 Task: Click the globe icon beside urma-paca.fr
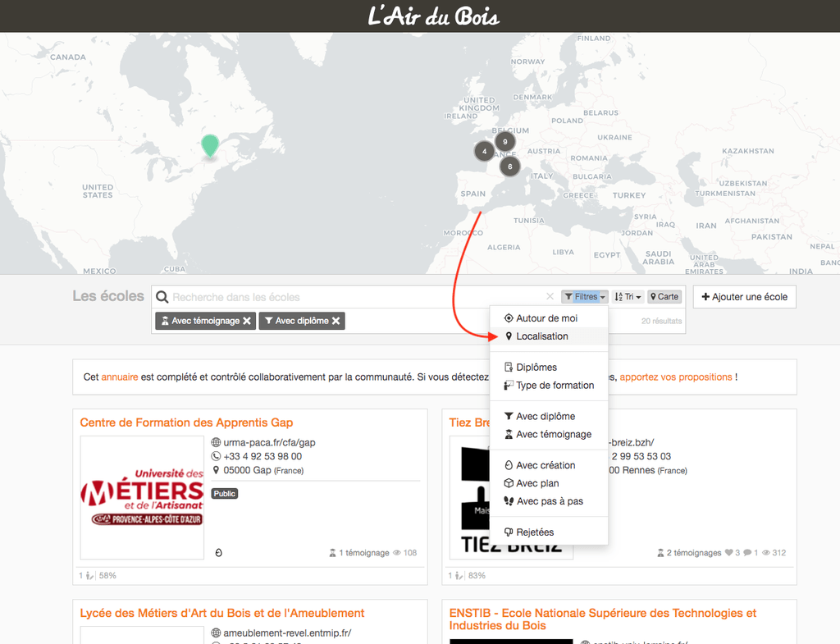pyautogui.click(x=216, y=442)
